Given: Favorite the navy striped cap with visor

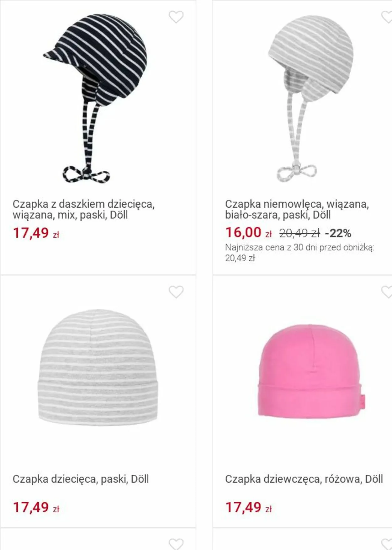Looking at the screenshot, I should tap(176, 17).
